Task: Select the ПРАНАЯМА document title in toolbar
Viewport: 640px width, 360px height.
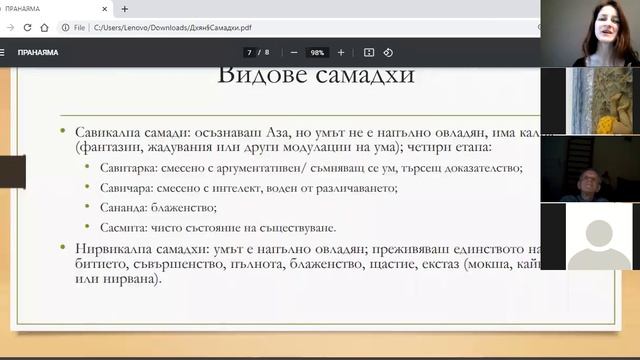Action: tap(38, 52)
